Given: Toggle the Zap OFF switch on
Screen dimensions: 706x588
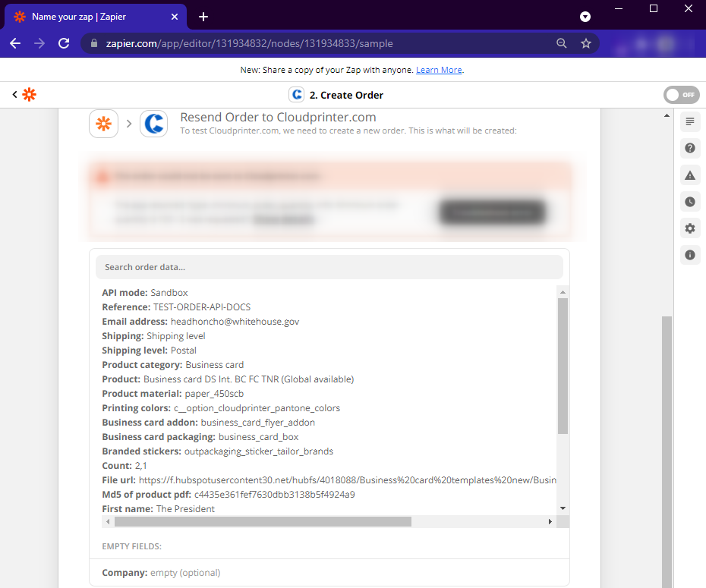Looking at the screenshot, I should point(681,95).
